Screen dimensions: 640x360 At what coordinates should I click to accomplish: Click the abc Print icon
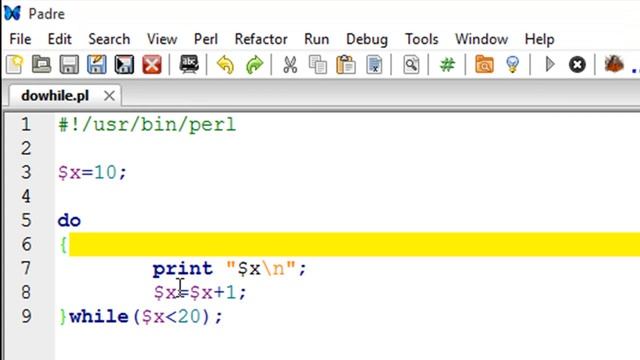click(189, 64)
